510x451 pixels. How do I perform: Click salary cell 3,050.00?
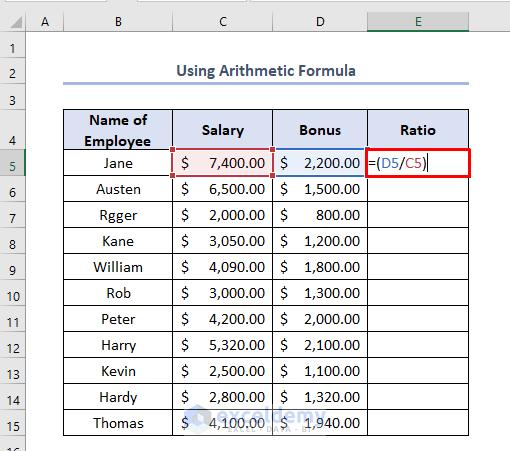pyautogui.click(x=223, y=241)
